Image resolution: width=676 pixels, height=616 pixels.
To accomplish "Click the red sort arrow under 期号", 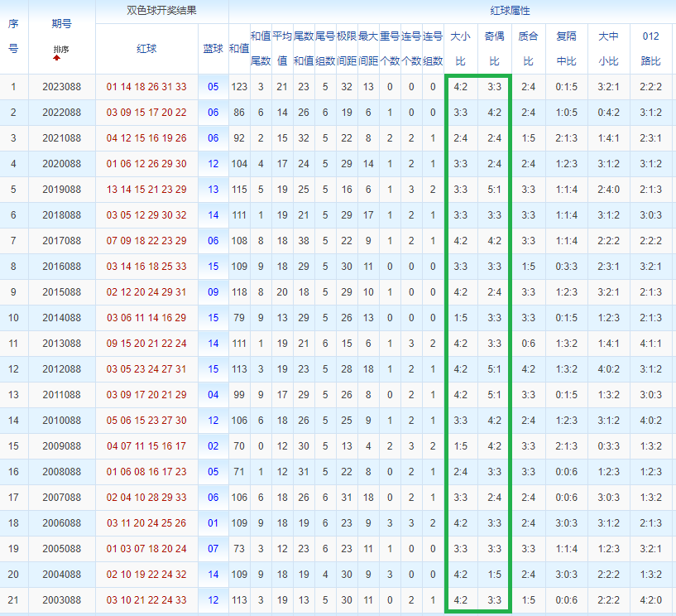I will tap(57, 58).
